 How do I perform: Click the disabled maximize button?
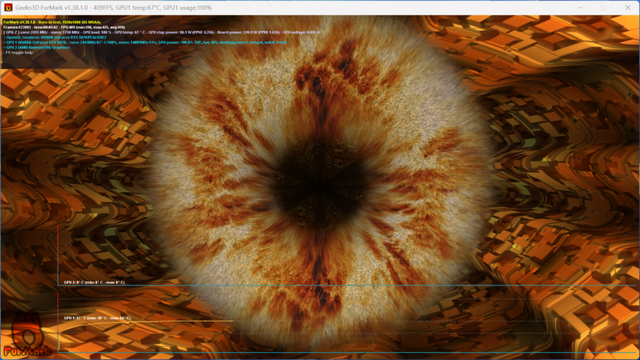click(x=604, y=7)
